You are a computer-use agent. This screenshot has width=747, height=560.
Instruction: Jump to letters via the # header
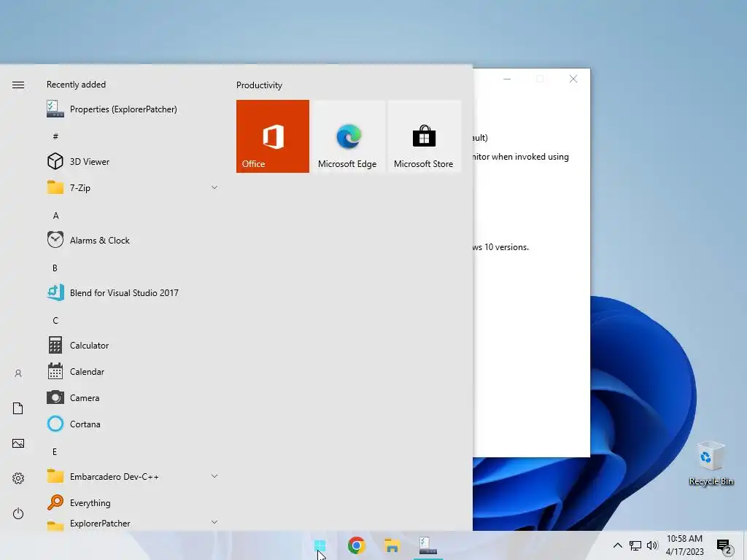tap(55, 136)
